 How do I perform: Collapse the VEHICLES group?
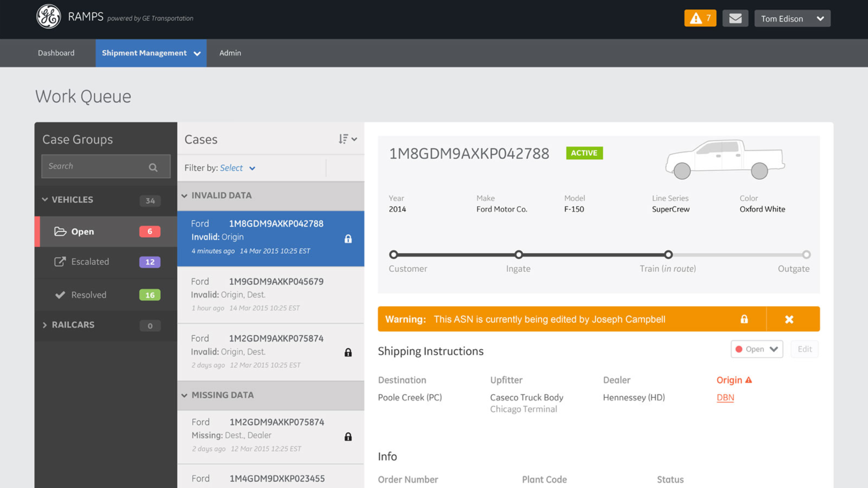click(45, 199)
